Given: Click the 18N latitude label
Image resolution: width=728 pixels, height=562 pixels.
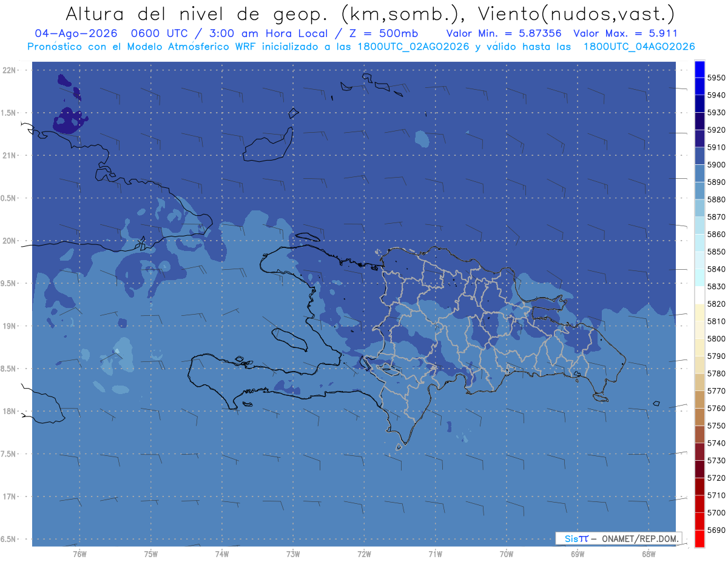Looking at the screenshot, I should 9,412.
